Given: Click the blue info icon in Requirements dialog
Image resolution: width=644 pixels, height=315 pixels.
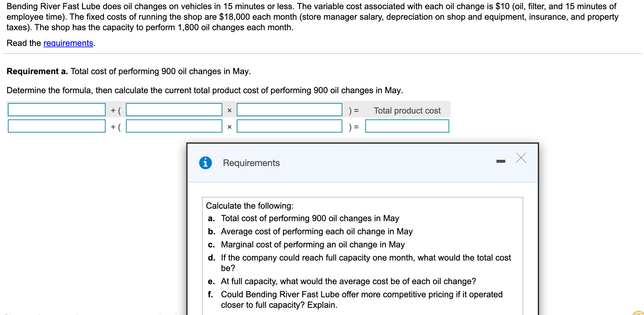Looking at the screenshot, I should tap(206, 163).
